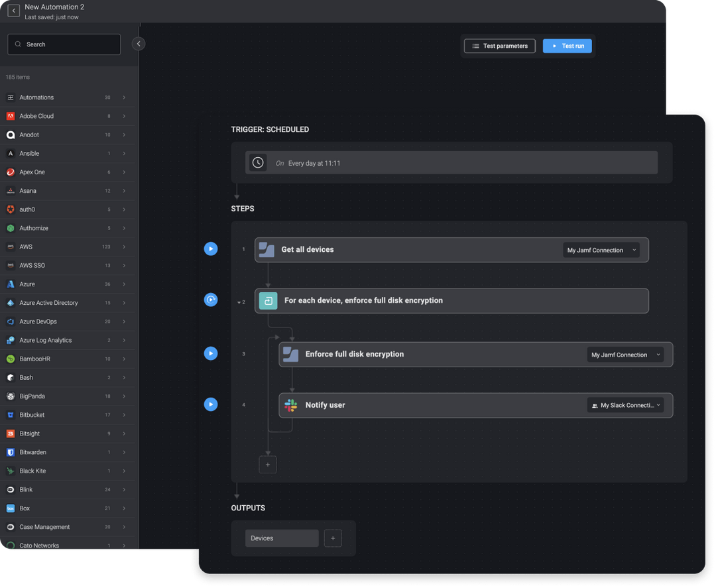Click the clock icon on the scheduled trigger
Viewport: 716px width, 588px height.
[258, 162]
